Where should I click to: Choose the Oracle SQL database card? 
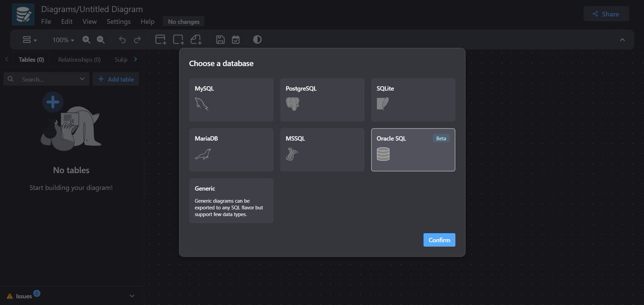click(413, 150)
